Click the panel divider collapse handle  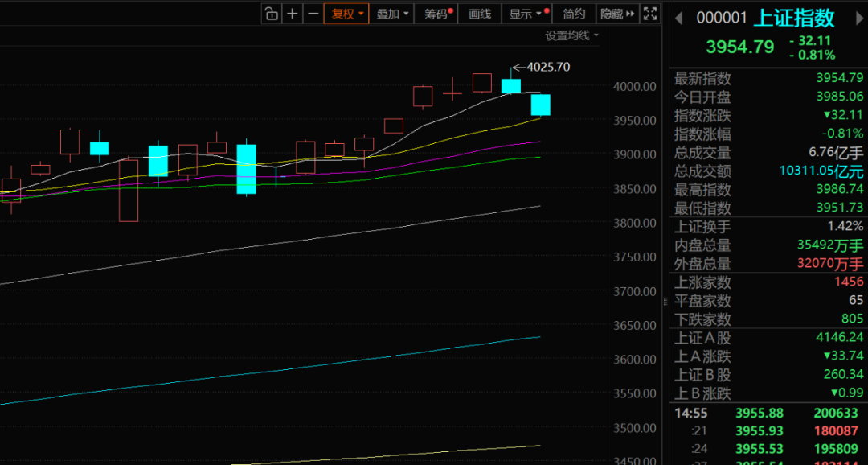664,302
